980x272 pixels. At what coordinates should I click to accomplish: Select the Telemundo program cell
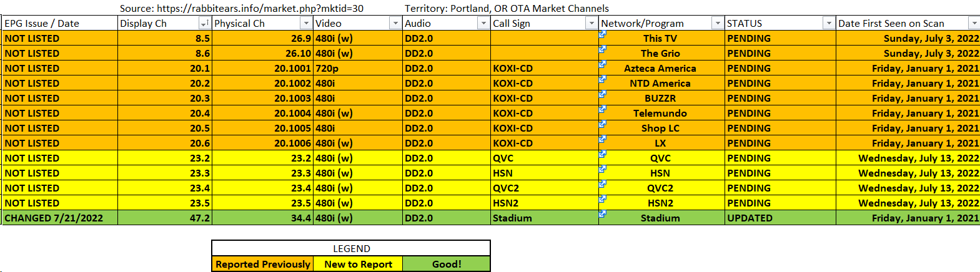661,113
